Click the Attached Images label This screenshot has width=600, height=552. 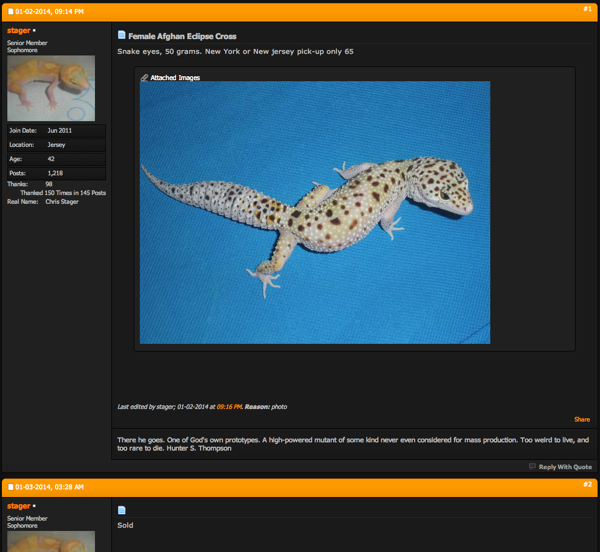[x=175, y=78]
